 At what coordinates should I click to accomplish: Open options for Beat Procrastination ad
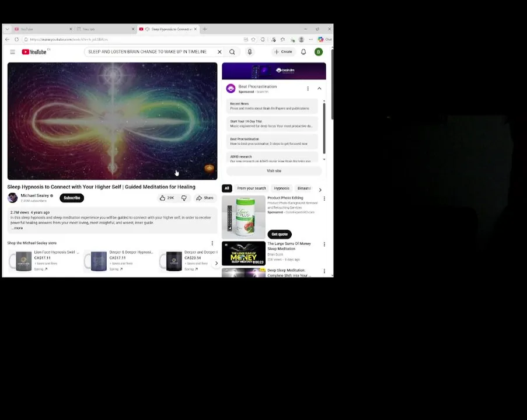click(308, 88)
